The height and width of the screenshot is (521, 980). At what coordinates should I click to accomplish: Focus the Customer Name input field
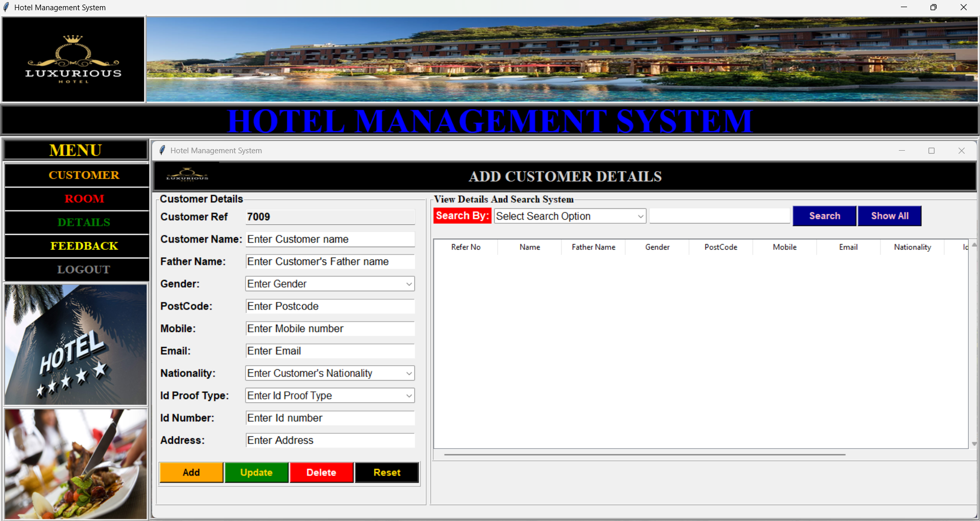click(x=330, y=240)
